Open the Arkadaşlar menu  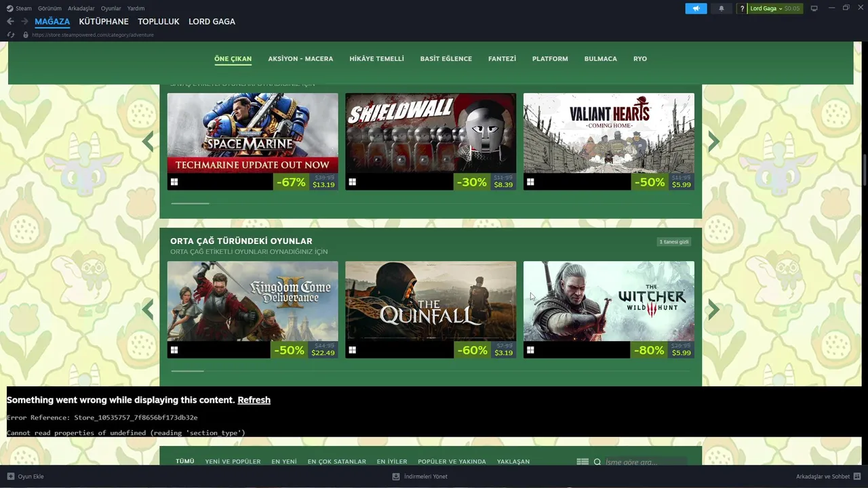[81, 8]
